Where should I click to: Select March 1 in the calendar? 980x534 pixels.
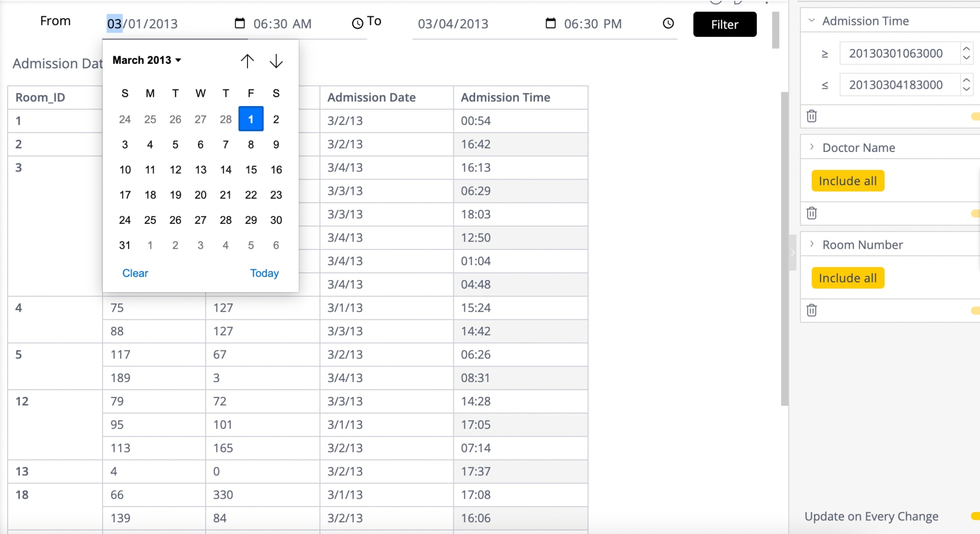click(x=251, y=119)
